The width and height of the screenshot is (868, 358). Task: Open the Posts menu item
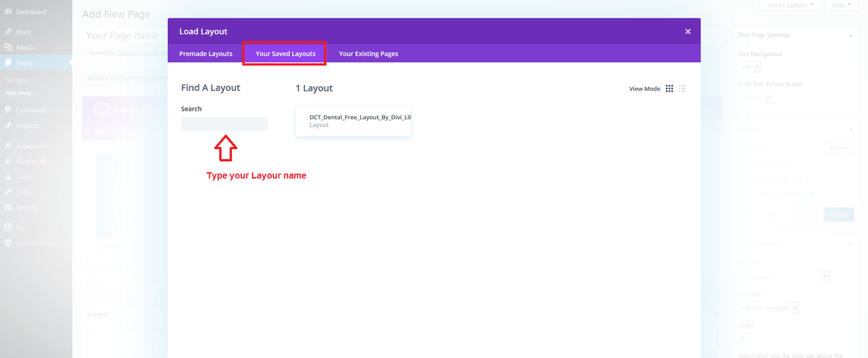[x=23, y=32]
